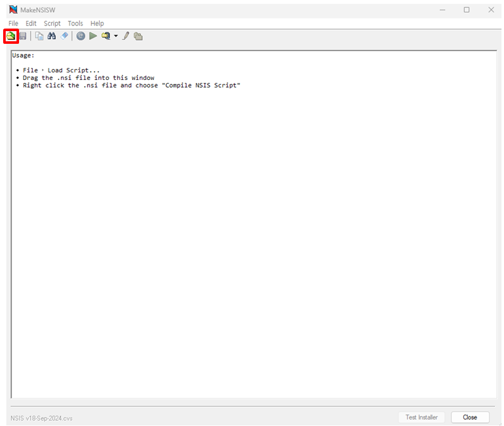
Task: Click the Close button at bottom right
Action: tap(470, 417)
